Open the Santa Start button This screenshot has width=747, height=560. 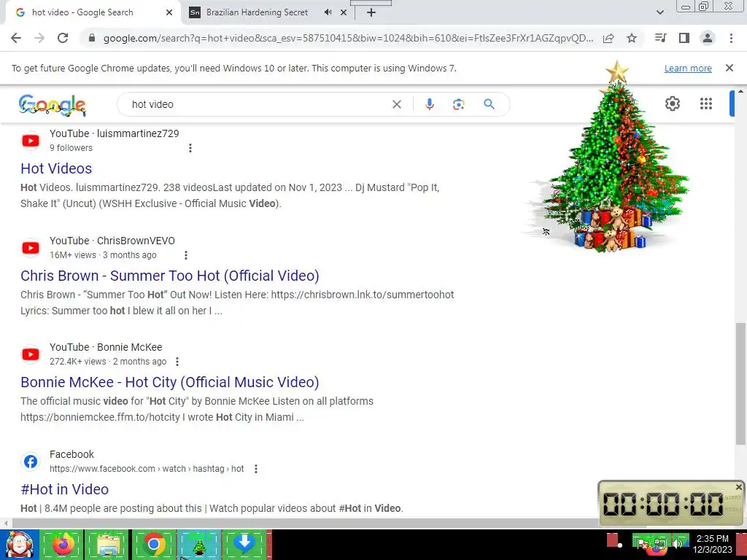(x=19, y=544)
